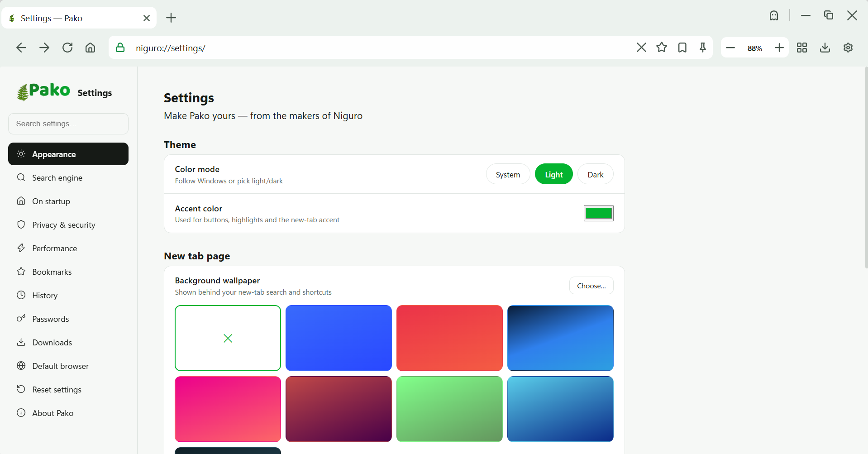Click the Accent color label
The image size is (868, 454).
point(199,209)
